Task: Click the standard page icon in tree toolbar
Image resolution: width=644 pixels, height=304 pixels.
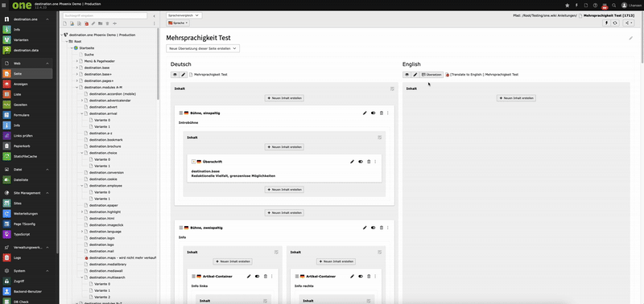Action: point(65,23)
